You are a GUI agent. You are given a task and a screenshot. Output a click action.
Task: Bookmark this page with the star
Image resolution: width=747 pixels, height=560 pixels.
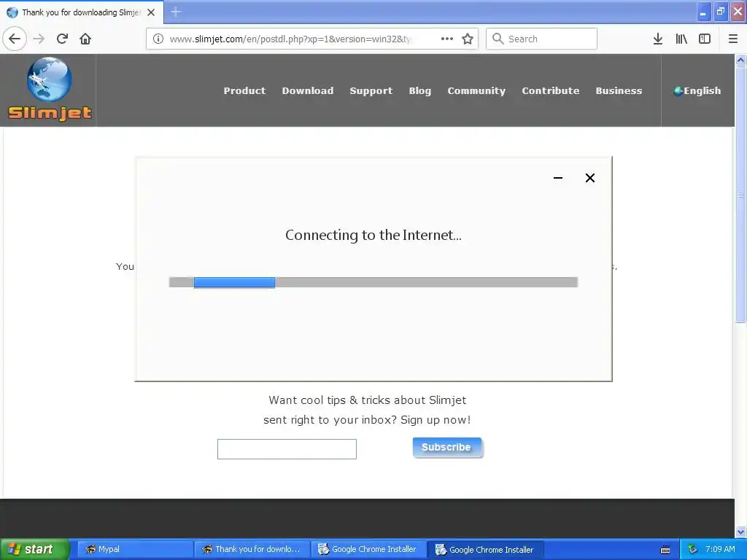point(468,39)
